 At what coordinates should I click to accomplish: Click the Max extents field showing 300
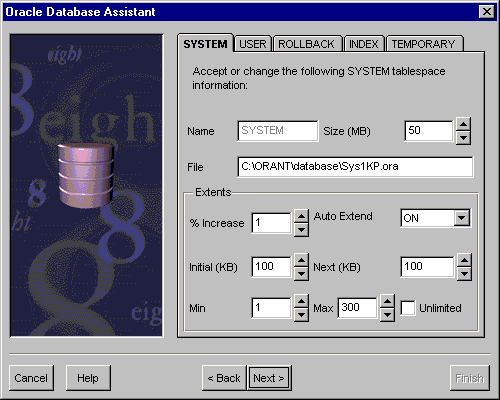click(x=357, y=308)
